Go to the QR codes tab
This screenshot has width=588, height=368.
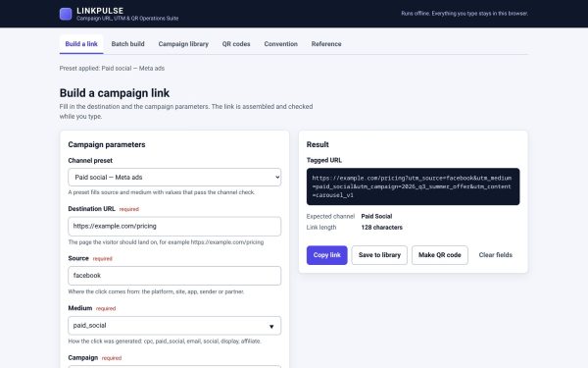[236, 44]
